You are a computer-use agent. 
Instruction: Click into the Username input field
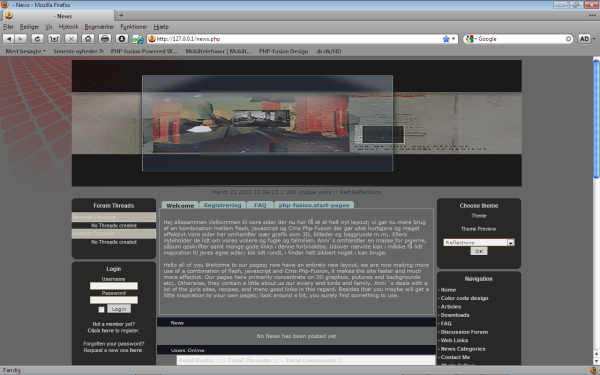pos(114,286)
